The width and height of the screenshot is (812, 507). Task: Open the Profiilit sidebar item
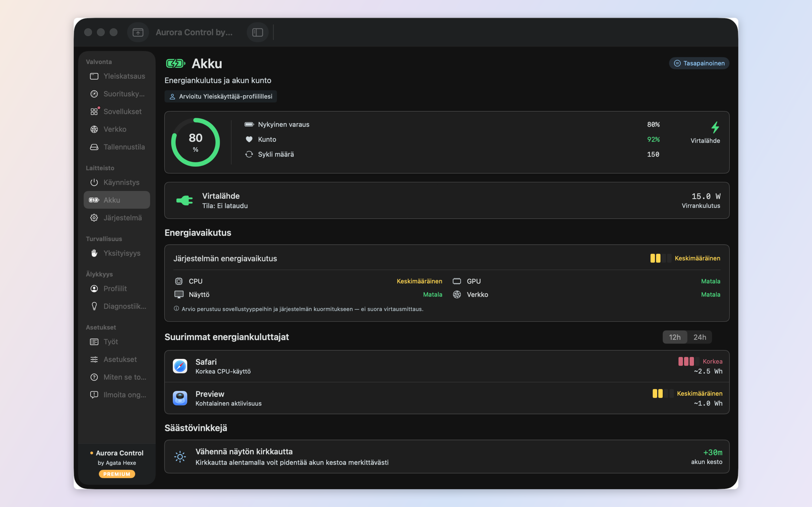point(117,288)
